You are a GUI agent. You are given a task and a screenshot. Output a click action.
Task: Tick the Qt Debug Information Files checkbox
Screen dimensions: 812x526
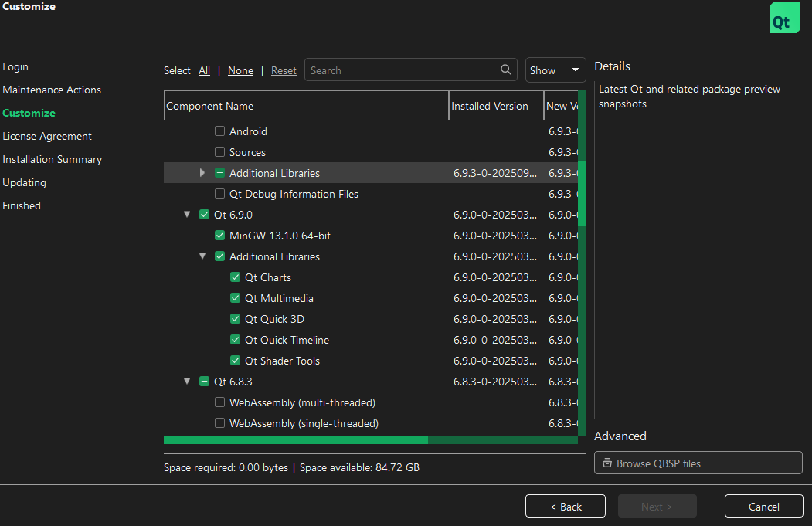coord(220,194)
